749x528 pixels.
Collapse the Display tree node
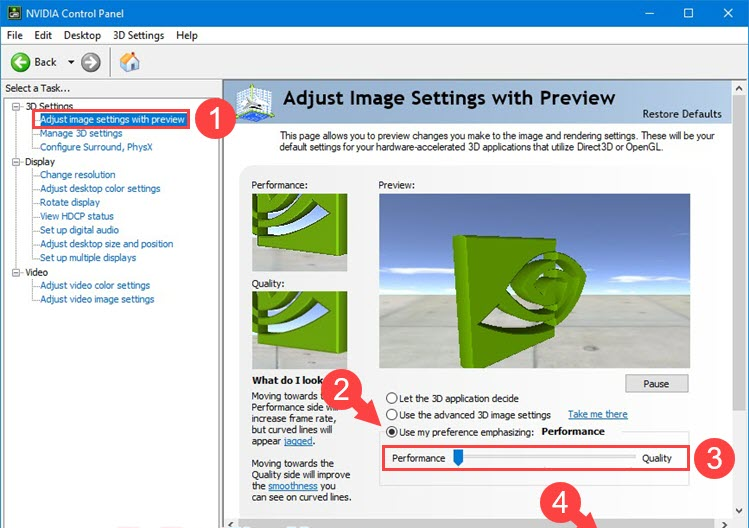click(x=16, y=161)
